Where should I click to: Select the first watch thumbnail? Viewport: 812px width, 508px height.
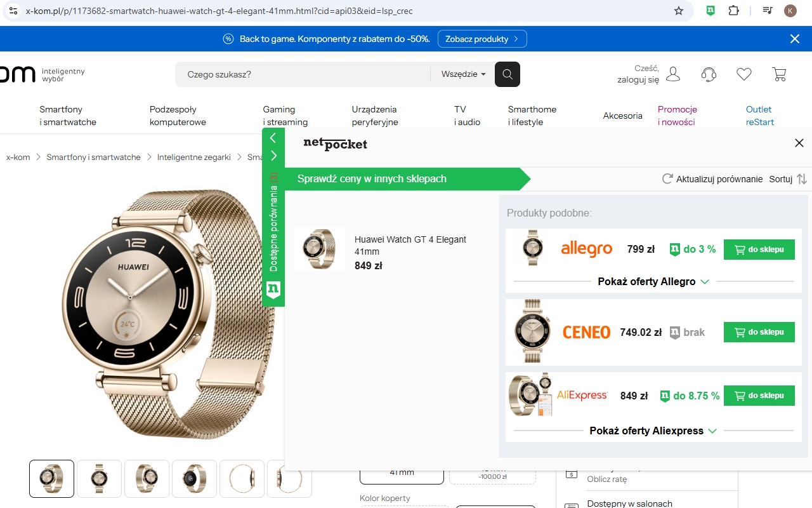pyautogui.click(x=52, y=479)
